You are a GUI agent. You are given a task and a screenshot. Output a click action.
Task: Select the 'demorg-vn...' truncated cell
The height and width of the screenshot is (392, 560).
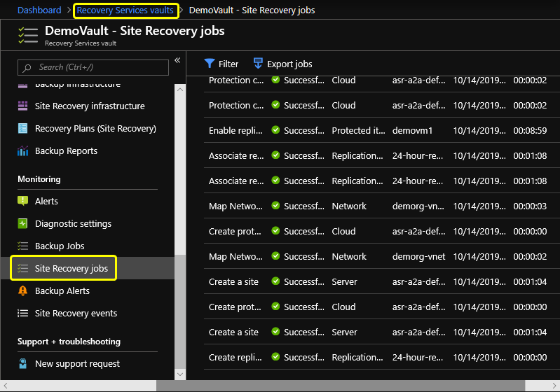click(418, 206)
